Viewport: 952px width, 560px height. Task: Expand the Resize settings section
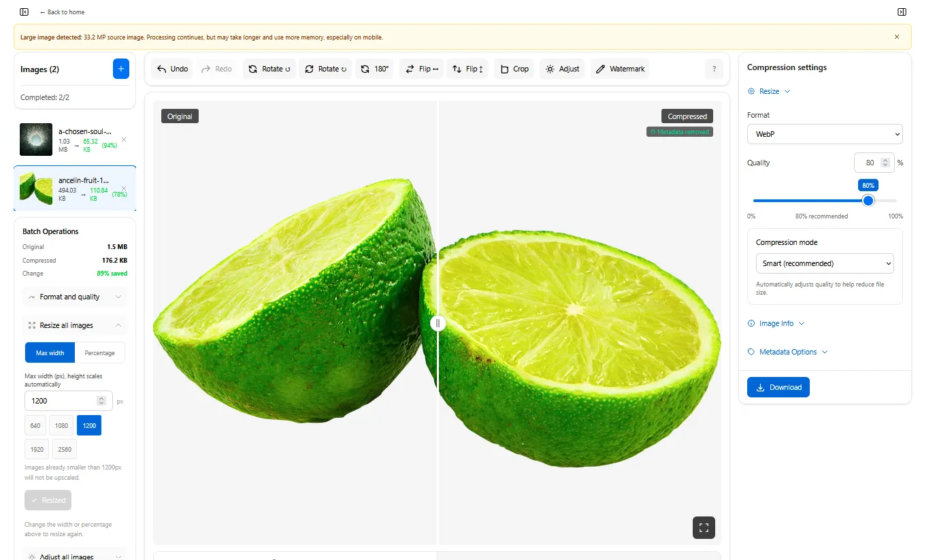769,91
